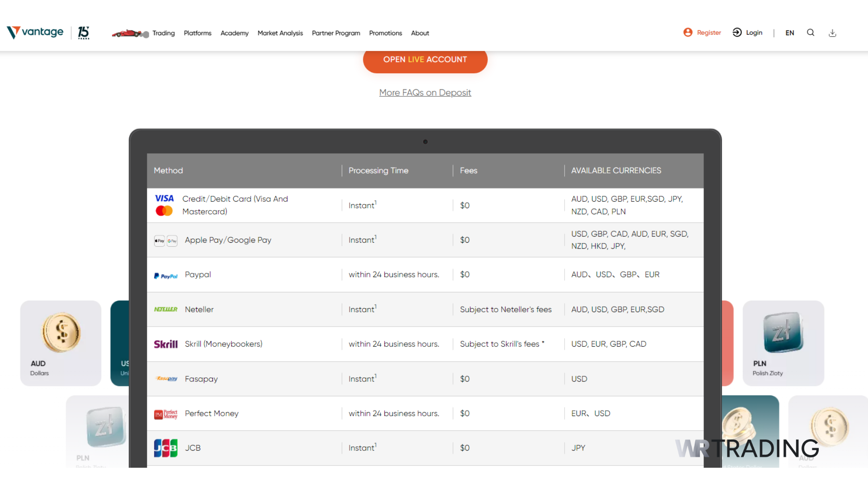
Task: Select the Skrill payment icon
Action: coord(165,344)
